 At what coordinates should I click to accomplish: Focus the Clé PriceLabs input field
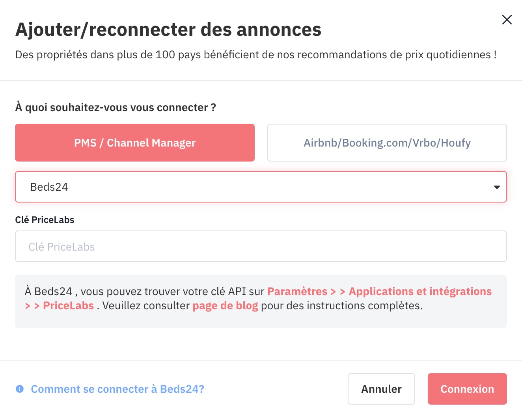261,246
